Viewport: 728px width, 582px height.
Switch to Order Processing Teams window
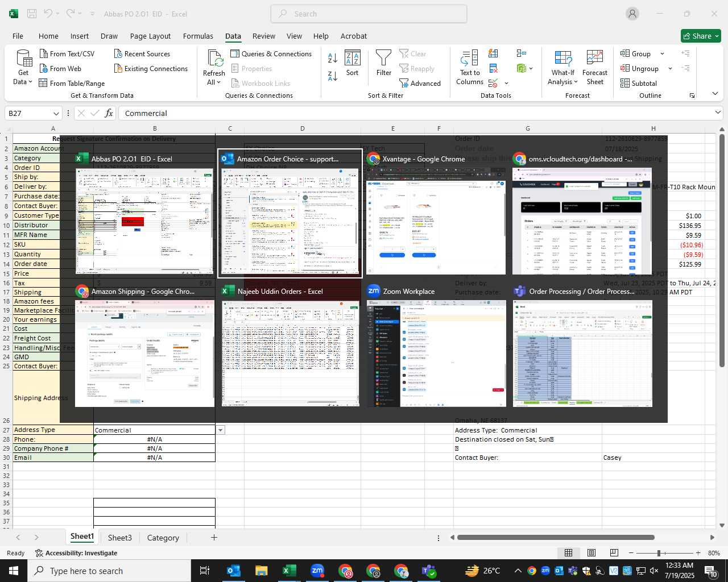582,346
